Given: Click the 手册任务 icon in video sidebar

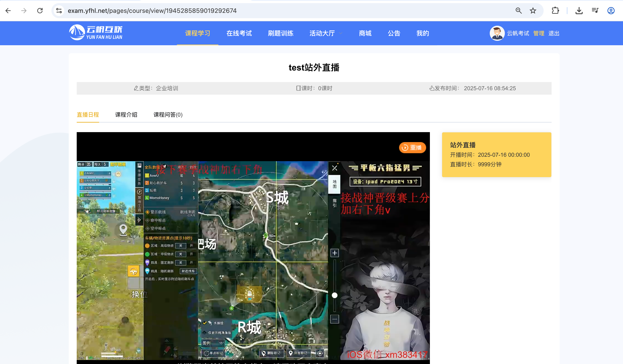Looking at the screenshot, I should 139,174.
